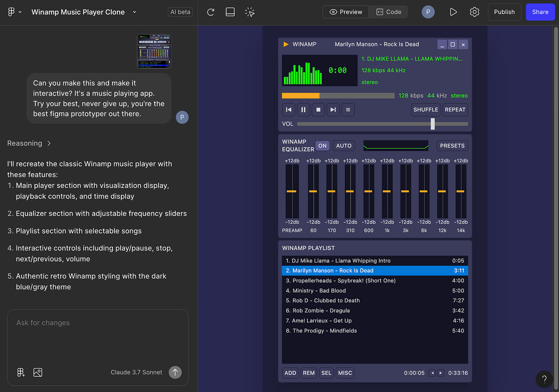The width and height of the screenshot is (559, 392).
Task: Toggle the equalizer ON button
Action: coord(322,146)
